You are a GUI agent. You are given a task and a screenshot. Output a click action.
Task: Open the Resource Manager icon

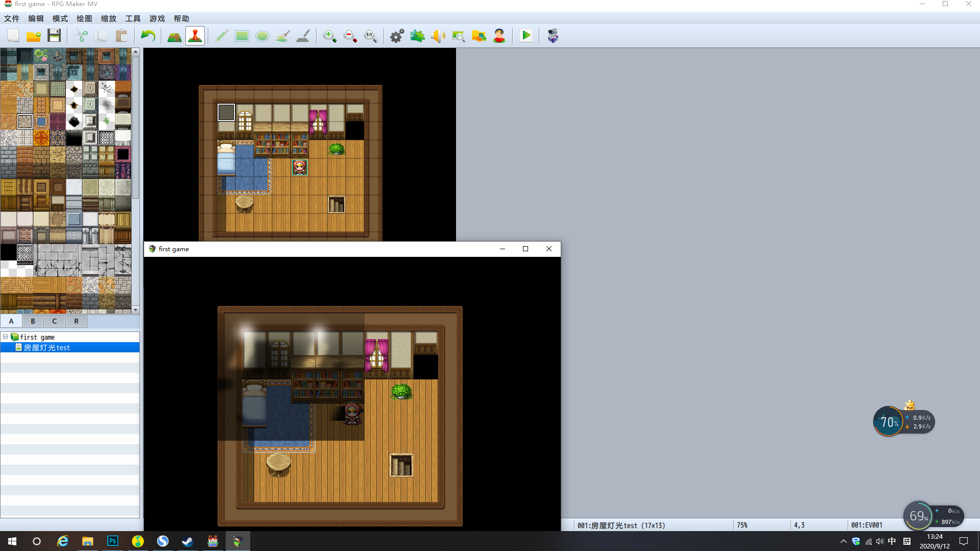pos(479,36)
